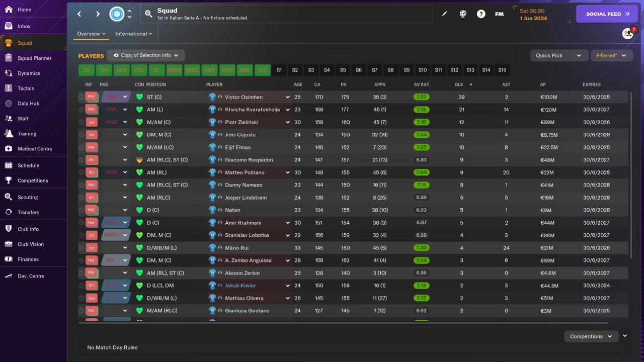Image resolution: width=644 pixels, height=362 pixels.
Task: Tick the selection circle on Natan's row
Action: tap(82, 210)
